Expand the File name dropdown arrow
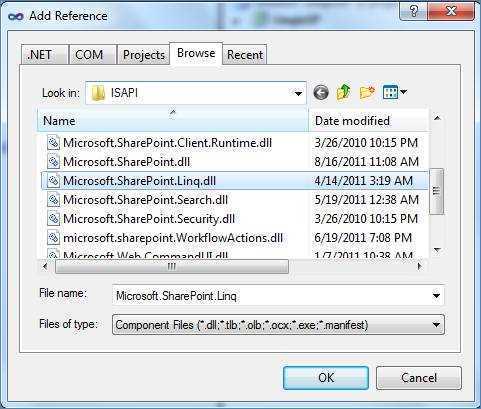481x409 pixels. point(436,296)
